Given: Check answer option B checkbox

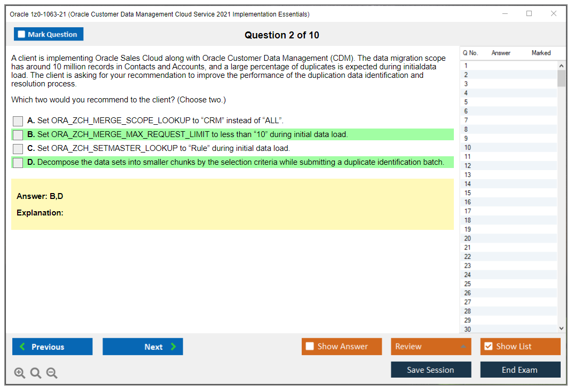Looking at the screenshot, I should (18, 135).
